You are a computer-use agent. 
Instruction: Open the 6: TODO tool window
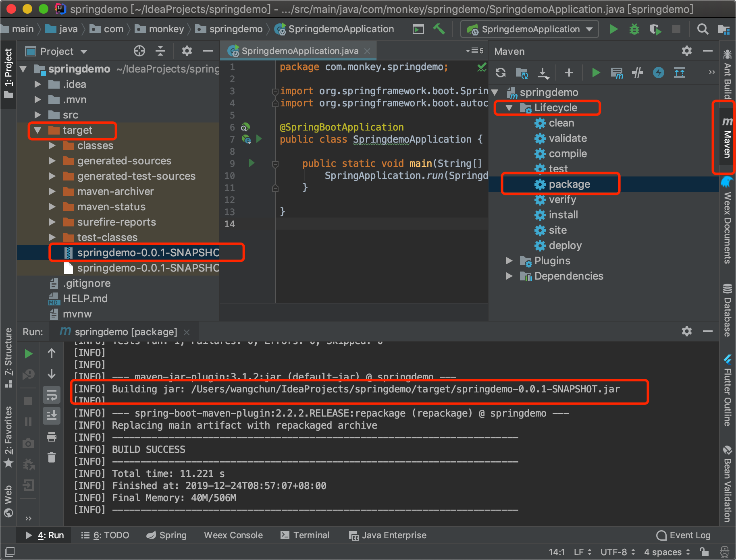[105, 535]
